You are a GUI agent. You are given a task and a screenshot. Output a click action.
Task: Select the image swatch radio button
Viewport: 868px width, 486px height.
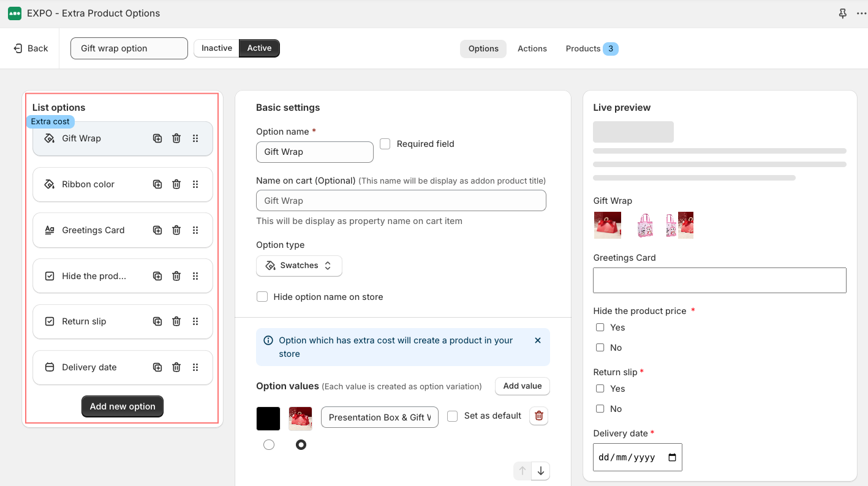(301, 445)
